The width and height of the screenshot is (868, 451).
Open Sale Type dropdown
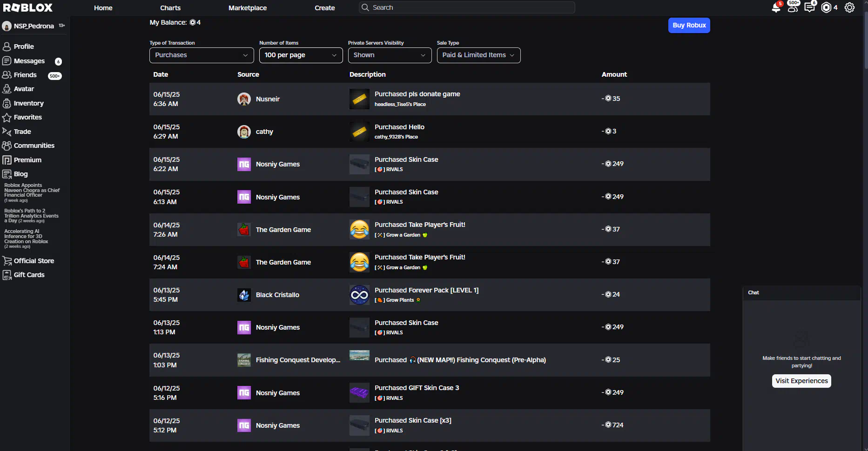tap(478, 55)
